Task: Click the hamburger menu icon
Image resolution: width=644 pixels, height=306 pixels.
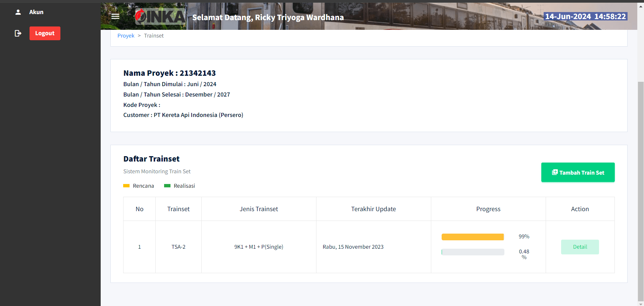Action: pos(115,16)
